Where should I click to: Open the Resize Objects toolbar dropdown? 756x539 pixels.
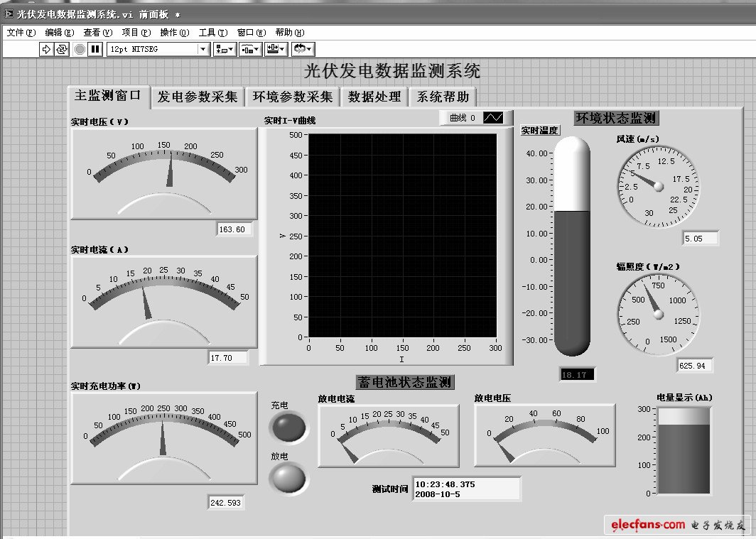(x=276, y=49)
